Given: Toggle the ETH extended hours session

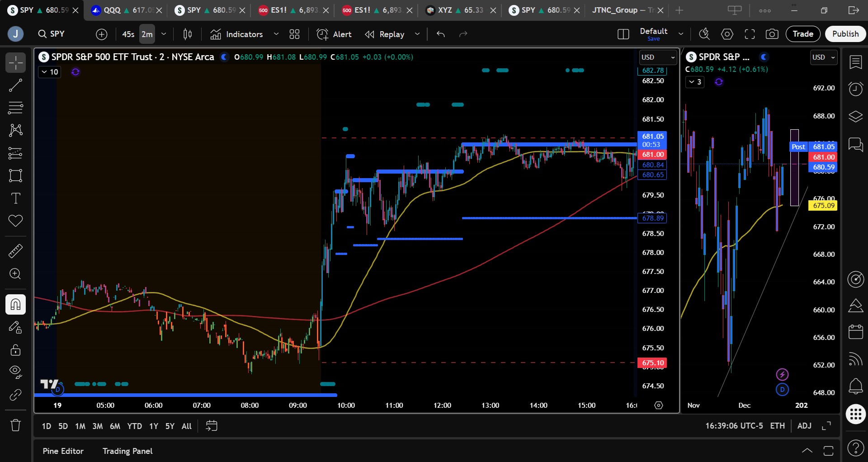Looking at the screenshot, I should (x=778, y=426).
